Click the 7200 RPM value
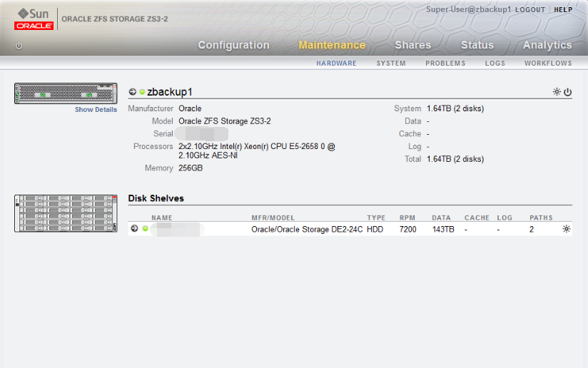588x368 pixels. tap(407, 230)
